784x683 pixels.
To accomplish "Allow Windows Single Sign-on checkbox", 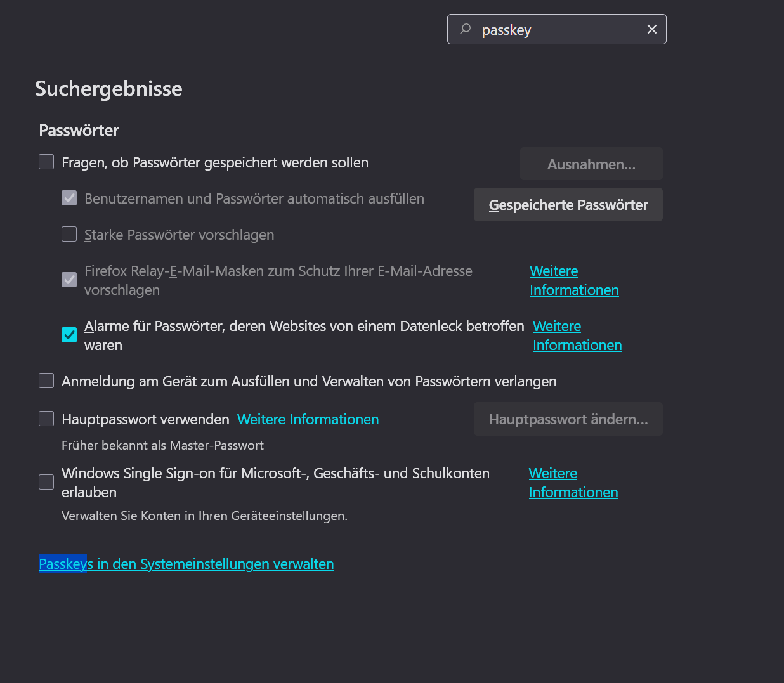I will 46,483.
